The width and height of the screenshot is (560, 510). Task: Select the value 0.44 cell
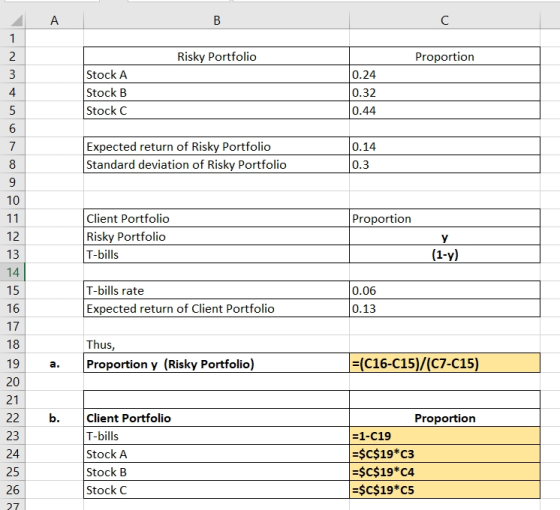[x=444, y=110]
